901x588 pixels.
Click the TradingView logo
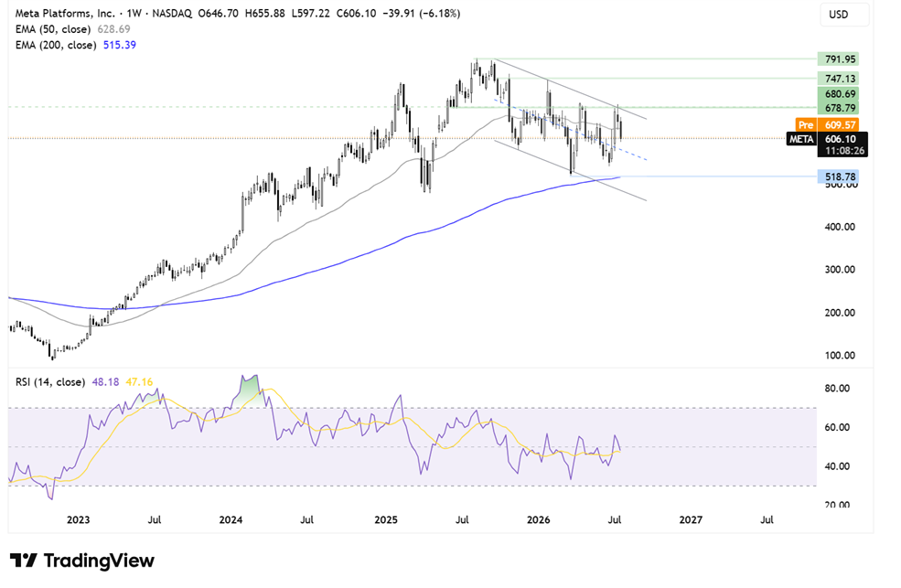[x=82, y=561]
